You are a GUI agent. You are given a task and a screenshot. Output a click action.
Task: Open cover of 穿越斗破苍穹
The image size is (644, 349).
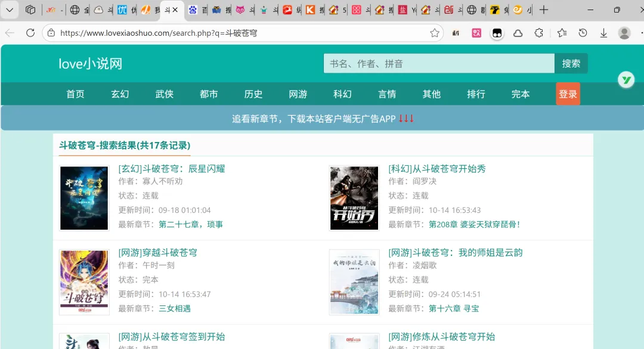(x=84, y=282)
